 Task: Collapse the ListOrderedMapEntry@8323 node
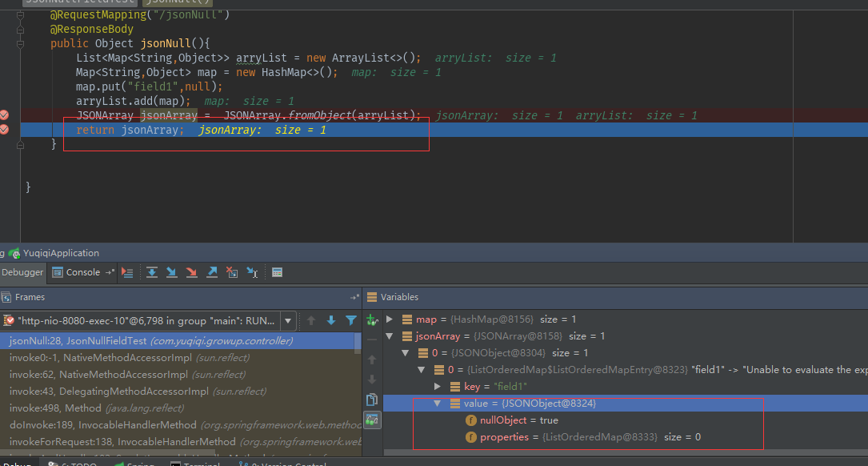[422, 370]
